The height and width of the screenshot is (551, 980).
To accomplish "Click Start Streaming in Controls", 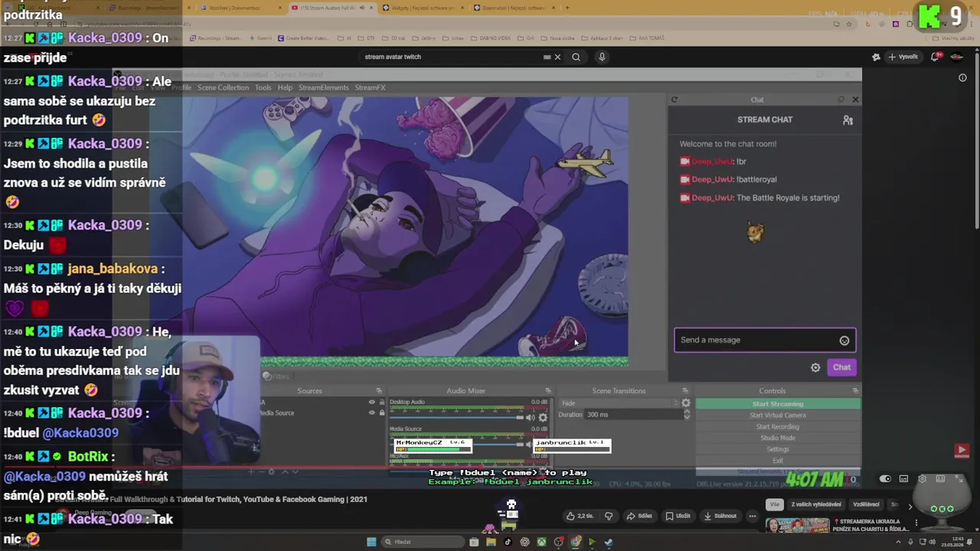I will click(778, 404).
